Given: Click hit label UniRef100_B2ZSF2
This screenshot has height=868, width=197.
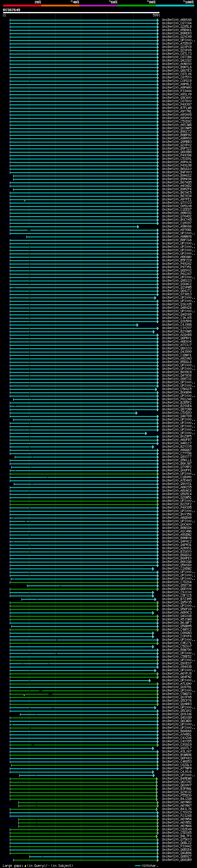Looking at the screenshot, I should click(176, 504).
